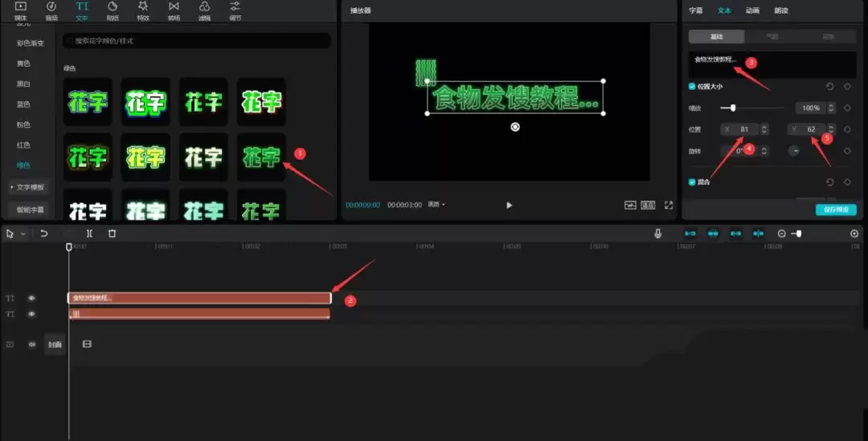
Task: Open the 滤镜 filters tab icon
Action: point(204,10)
